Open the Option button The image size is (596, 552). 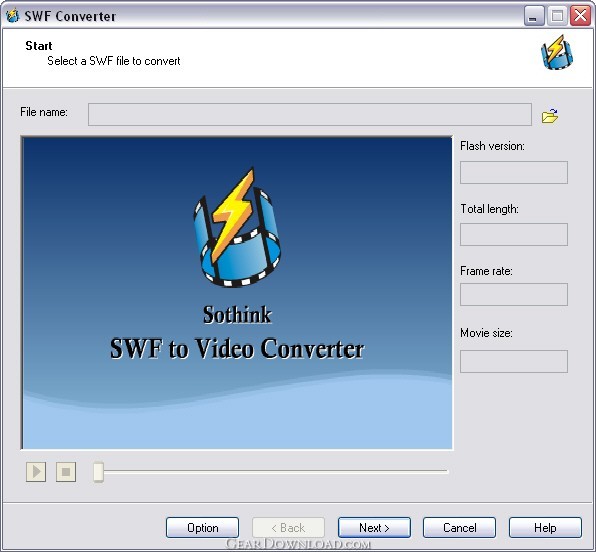click(202, 528)
